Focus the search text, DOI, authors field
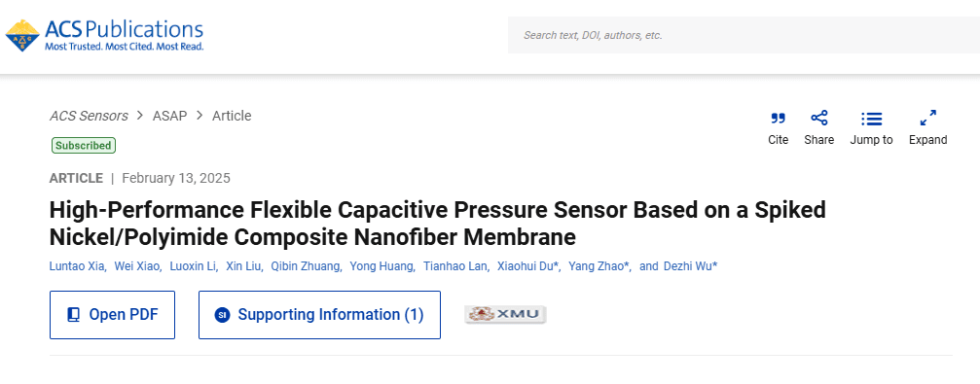980x384 pixels. click(744, 35)
